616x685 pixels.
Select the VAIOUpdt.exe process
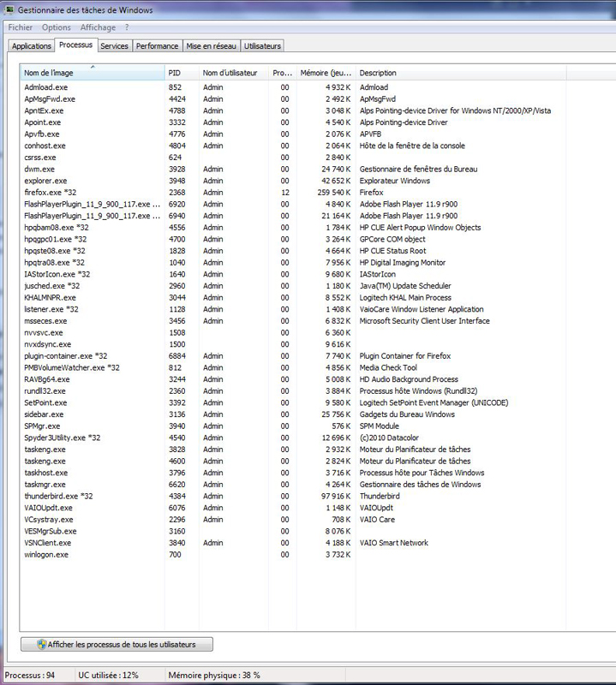[295, 508]
